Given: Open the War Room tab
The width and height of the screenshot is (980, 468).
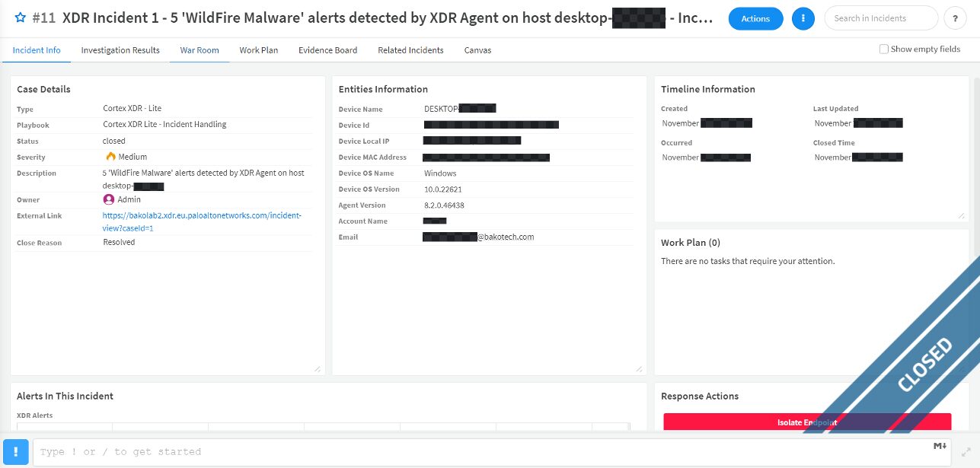Looking at the screenshot, I should (200, 50).
